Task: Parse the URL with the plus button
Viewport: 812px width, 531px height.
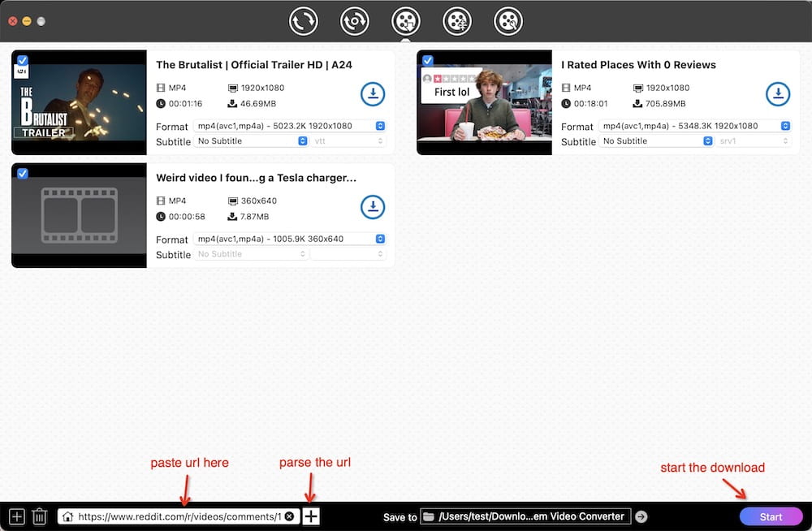Action: point(311,516)
